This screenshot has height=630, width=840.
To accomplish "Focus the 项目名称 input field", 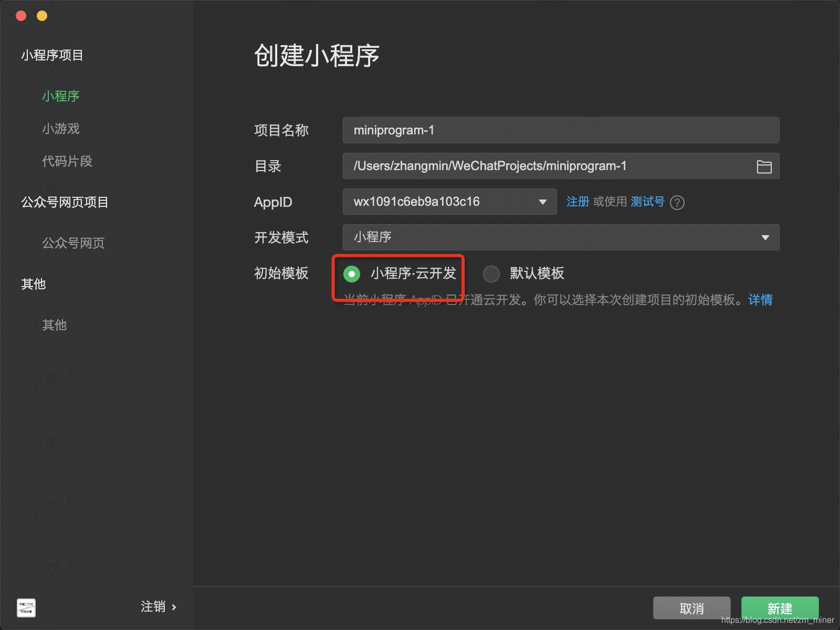I will point(561,130).
